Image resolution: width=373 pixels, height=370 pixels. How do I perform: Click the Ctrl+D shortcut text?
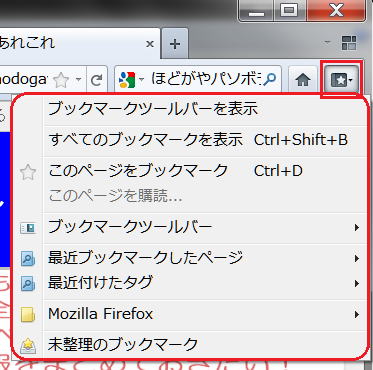(278, 171)
